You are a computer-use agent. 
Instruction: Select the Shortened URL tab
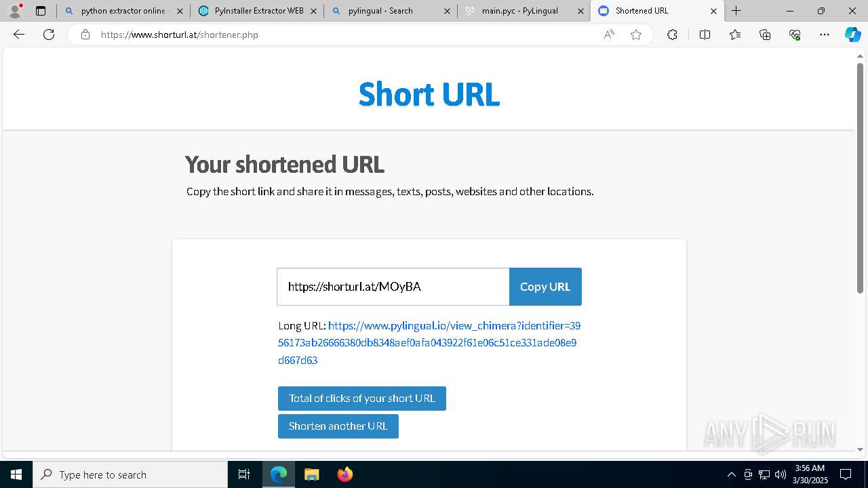pyautogui.click(x=656, y=11)
